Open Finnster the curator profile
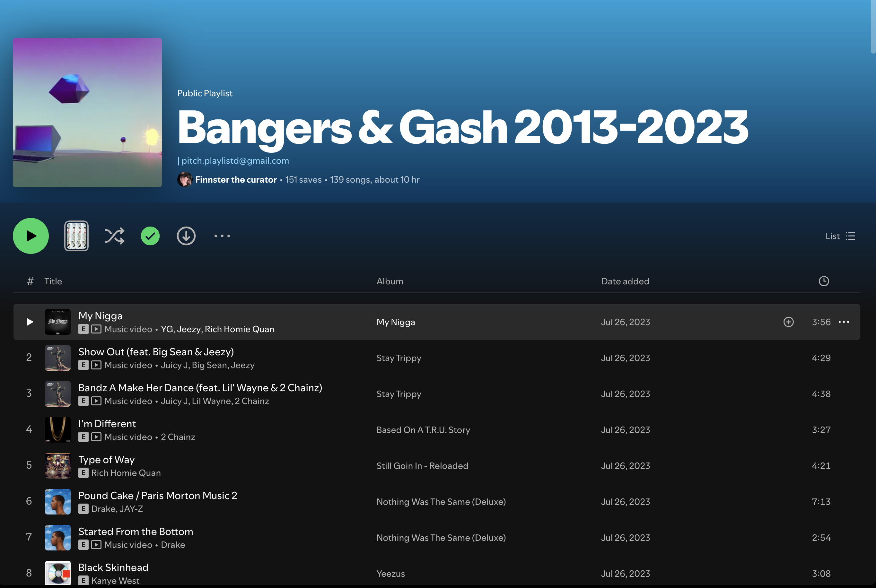 (236, 180)
